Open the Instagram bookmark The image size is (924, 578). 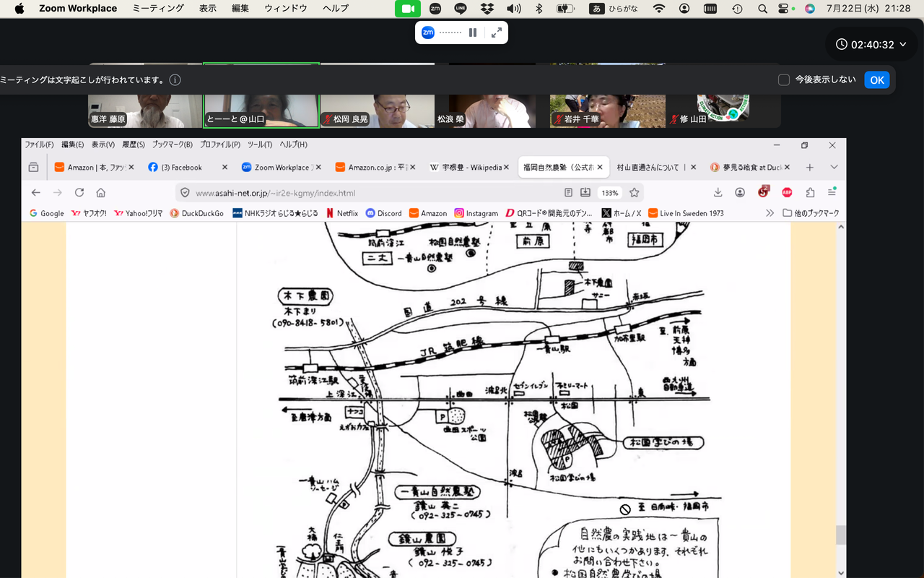(476, 213)
